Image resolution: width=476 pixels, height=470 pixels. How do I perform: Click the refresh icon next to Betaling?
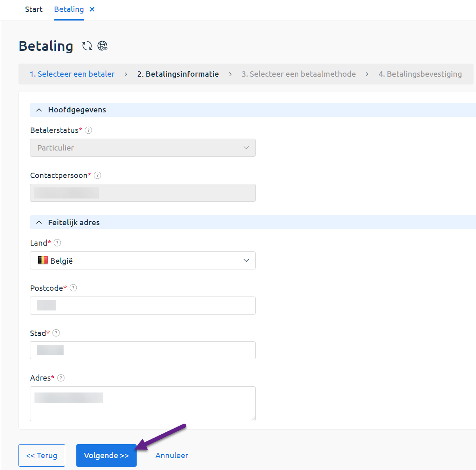(87, 46)
